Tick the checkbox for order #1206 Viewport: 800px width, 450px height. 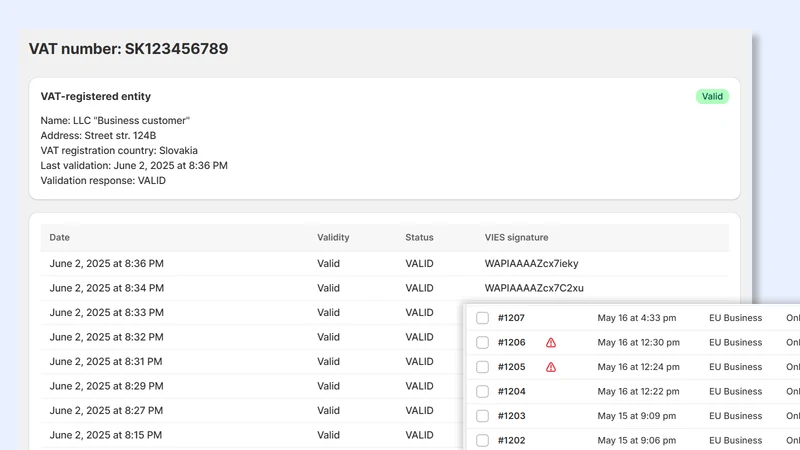(x=482, y=342)
